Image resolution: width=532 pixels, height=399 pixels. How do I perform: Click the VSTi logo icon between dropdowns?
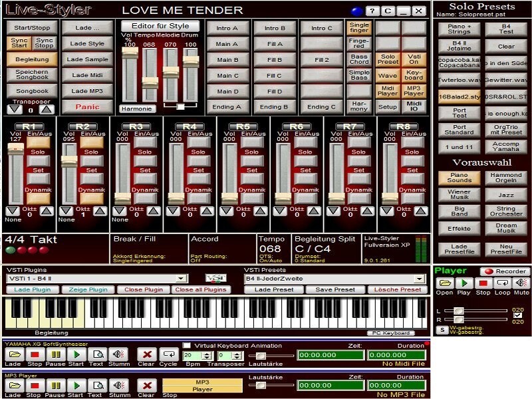[x=215, y=278]
